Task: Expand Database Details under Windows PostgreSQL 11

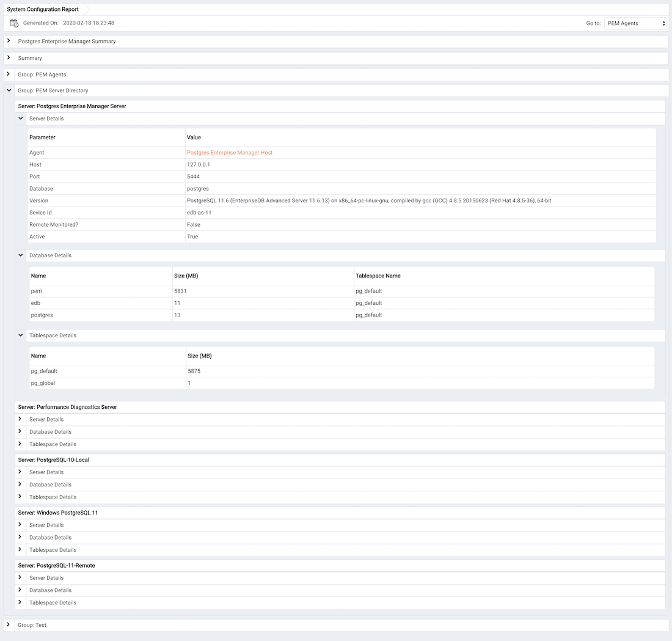Action: [x=20, y=537]
